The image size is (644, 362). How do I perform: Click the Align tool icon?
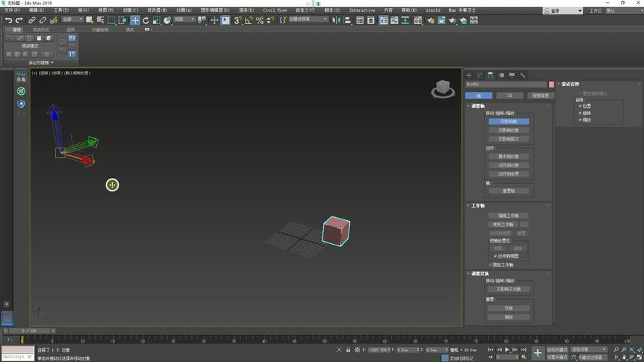(347, 20)
